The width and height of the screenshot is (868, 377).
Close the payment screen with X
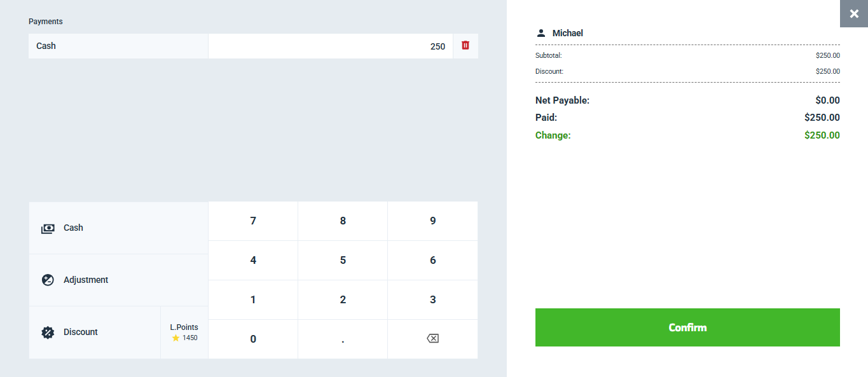tap(853, 14)
